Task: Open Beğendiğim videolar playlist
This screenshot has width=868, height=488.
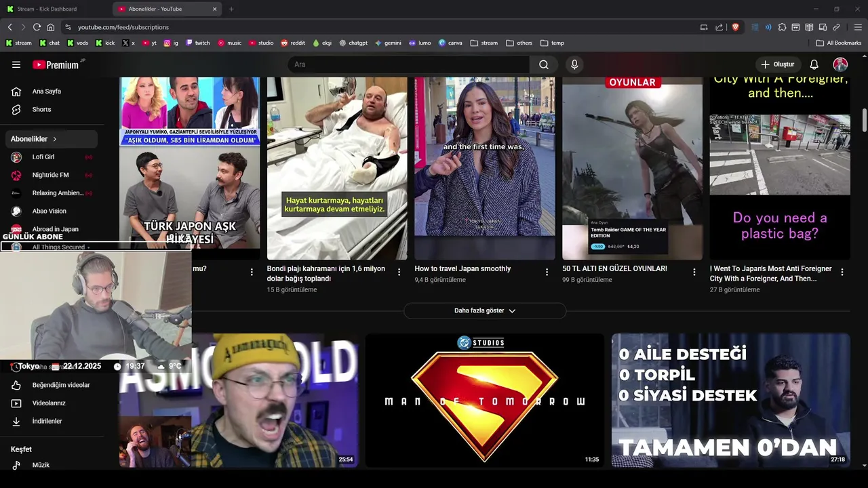Action: click(x=52, y=385)
